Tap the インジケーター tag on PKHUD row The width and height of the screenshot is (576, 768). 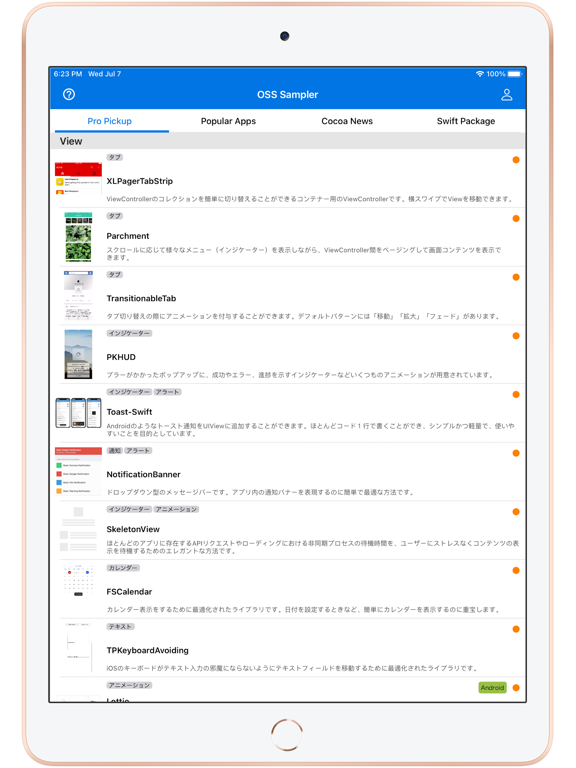[x=129, y=333]
